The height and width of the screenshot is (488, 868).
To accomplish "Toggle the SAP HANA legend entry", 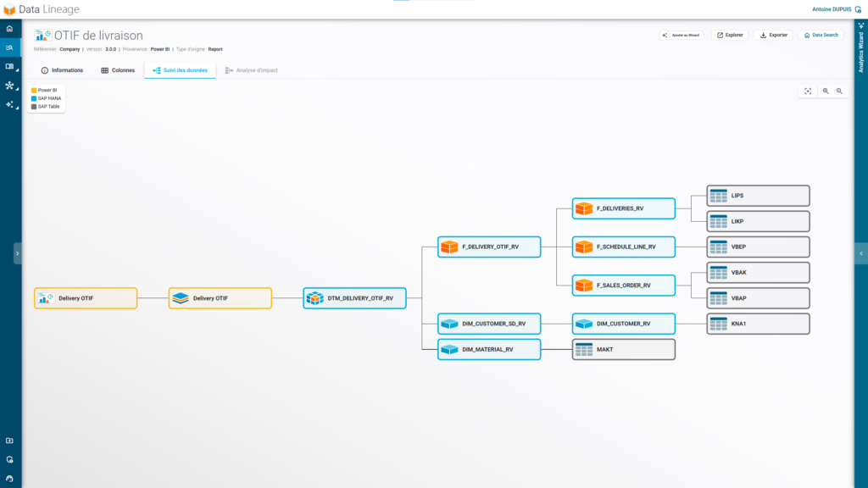I will pos(49,98).
